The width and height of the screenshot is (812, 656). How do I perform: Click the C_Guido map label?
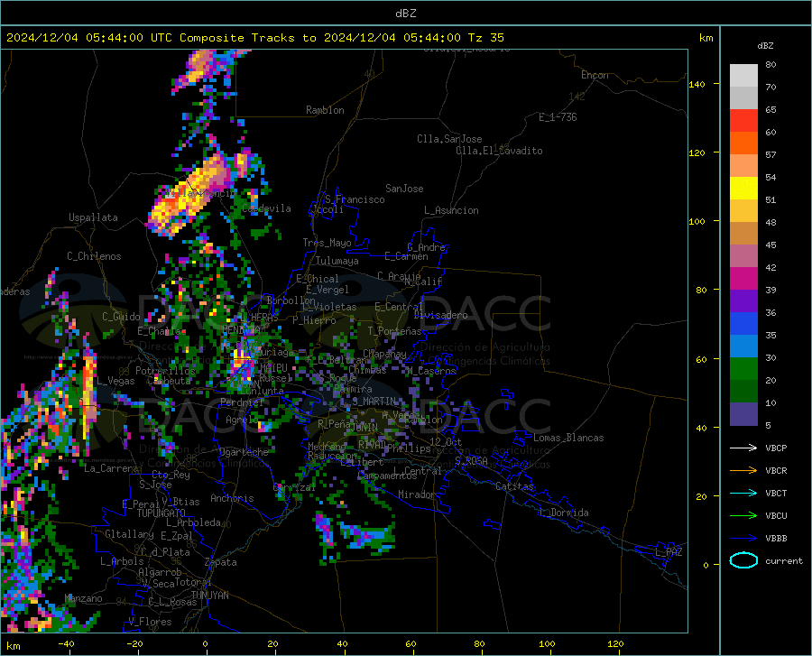[x=121, y=317]
